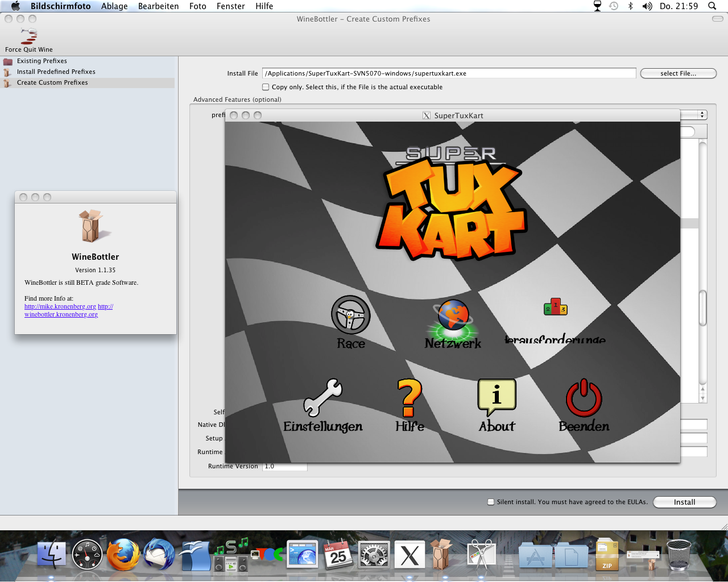Click the Bluetooth icon in the menu bar

pos(630,6)
